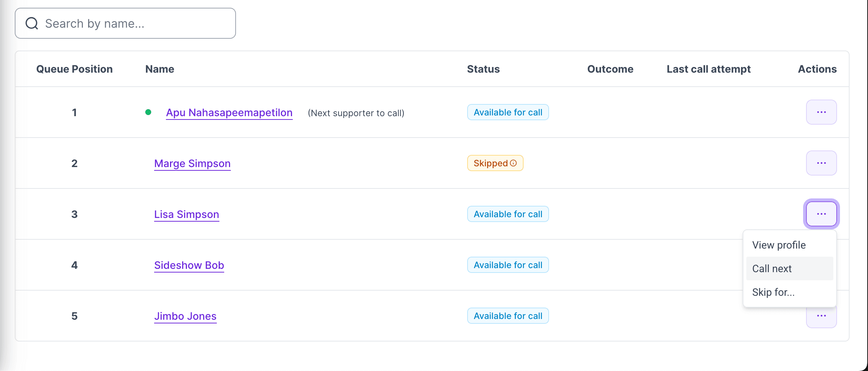
Task: Click the Apu Nahasapeemapetilon name link
Action: coord(229,112)
